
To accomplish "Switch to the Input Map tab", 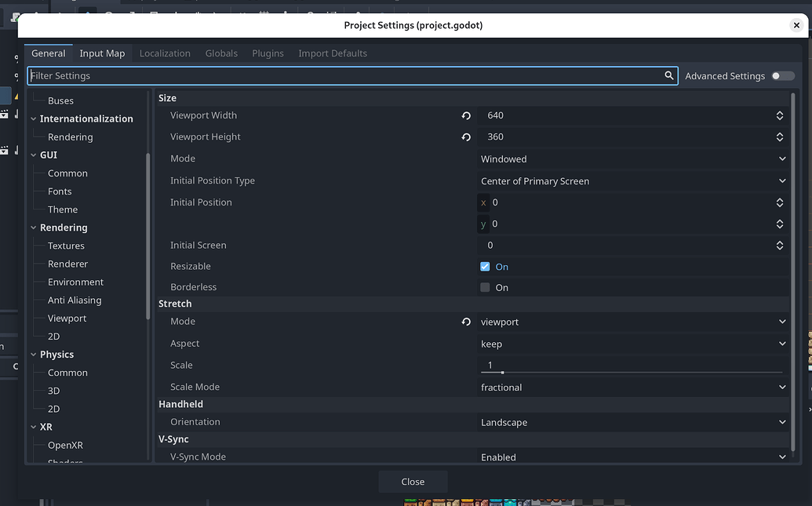I will click(102, 53).
